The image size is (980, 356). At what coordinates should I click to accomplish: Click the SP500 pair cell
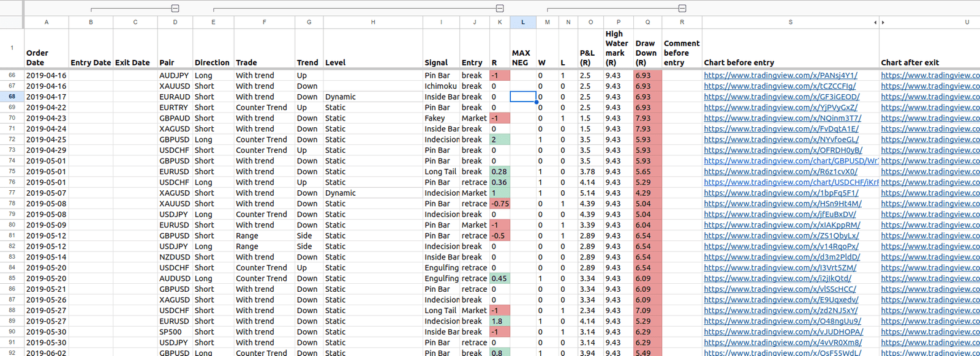pyautogui.click(x=171, y=332)
